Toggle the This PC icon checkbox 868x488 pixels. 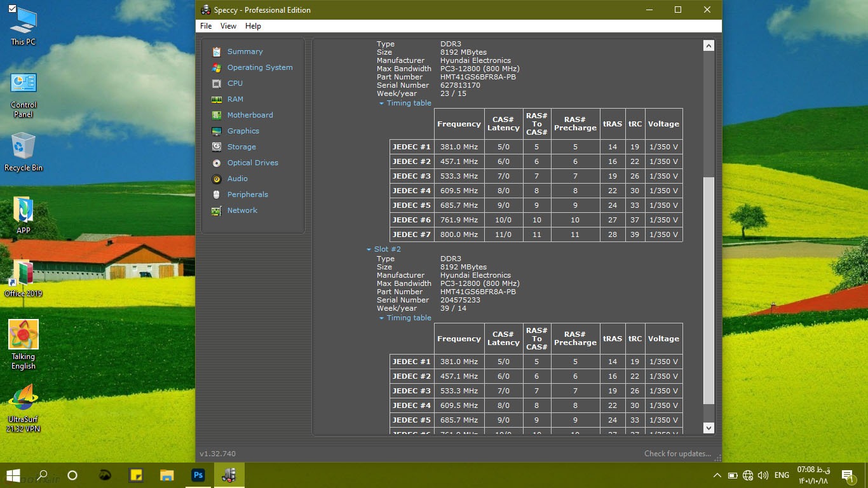(11, 10)
